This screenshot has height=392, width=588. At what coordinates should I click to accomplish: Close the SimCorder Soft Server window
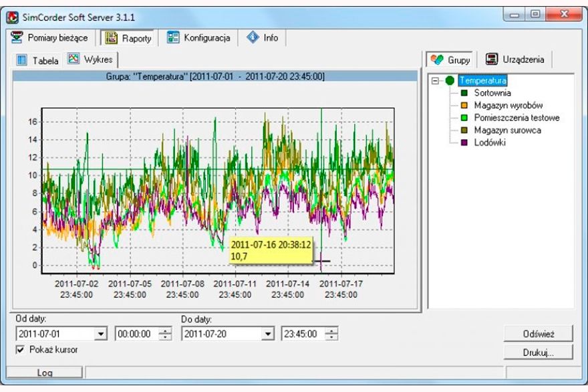click(564, 14)
